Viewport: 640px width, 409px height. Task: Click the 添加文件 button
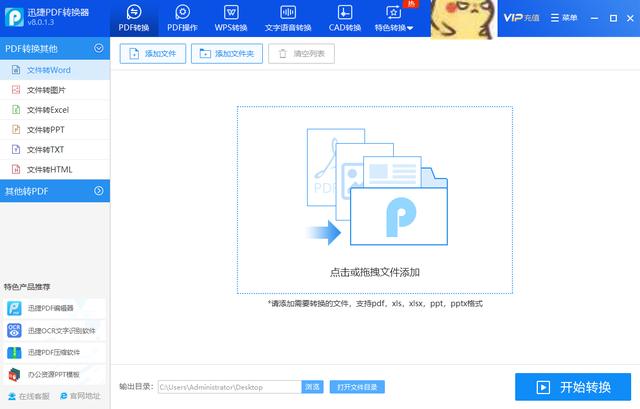(153, 53)
